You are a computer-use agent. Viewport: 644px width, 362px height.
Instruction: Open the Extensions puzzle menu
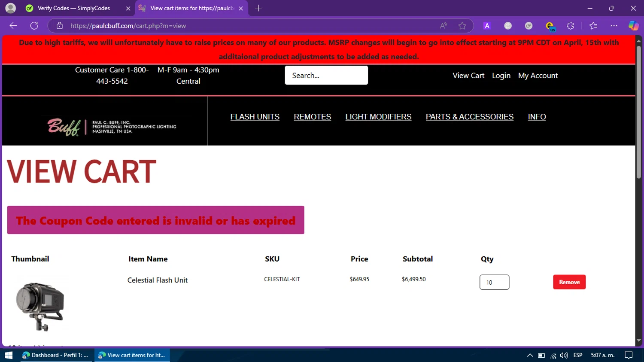click(x=570, y=26)
